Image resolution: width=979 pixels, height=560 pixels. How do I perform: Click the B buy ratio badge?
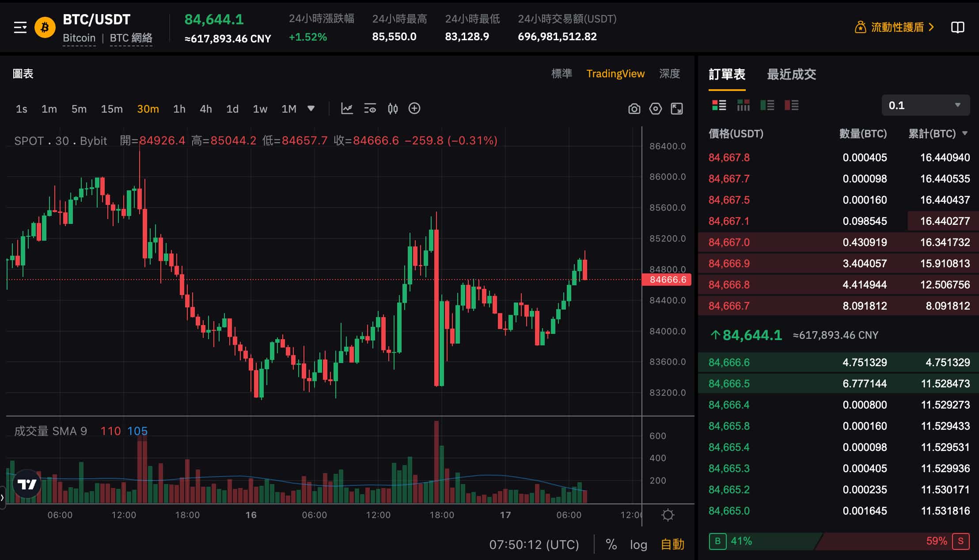tap(717, 541)
